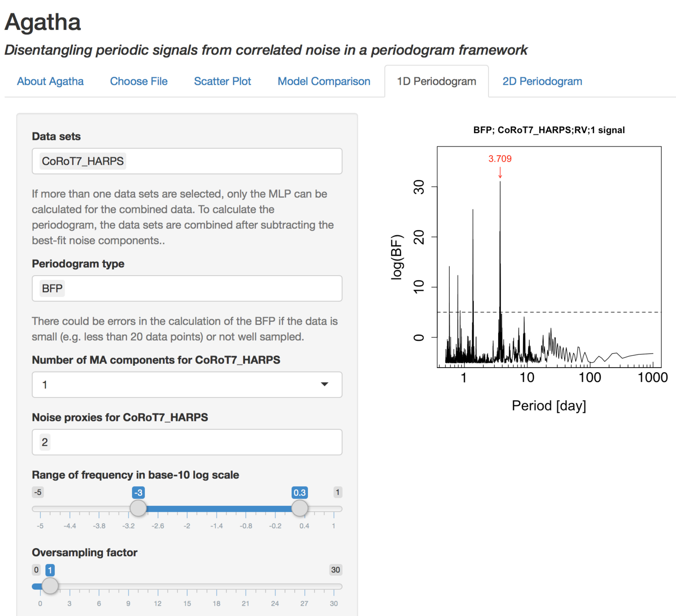676x616 pixels.
Task: Select the 1D Periodogram tab
Action: (x=436, y=81)
